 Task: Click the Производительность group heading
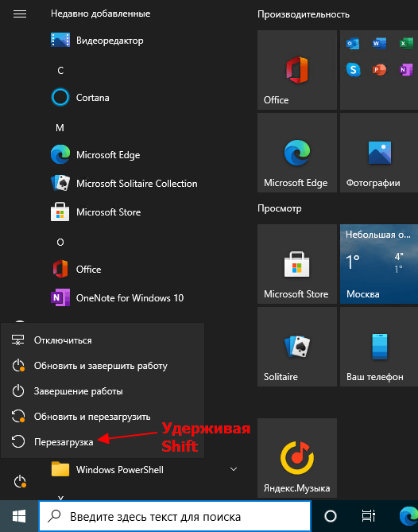(304, 14)
